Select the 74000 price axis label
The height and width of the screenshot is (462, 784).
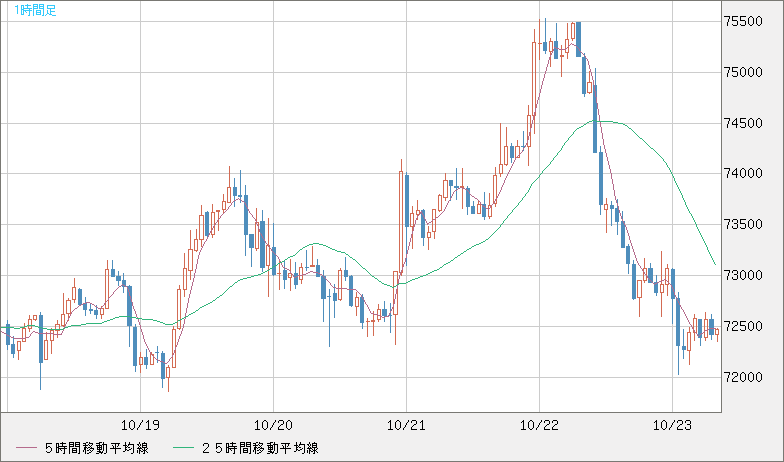click(x=744, y=174)
